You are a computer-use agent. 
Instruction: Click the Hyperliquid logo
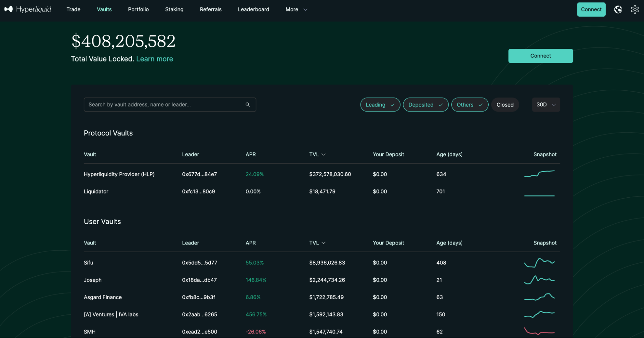pos(27,9)
